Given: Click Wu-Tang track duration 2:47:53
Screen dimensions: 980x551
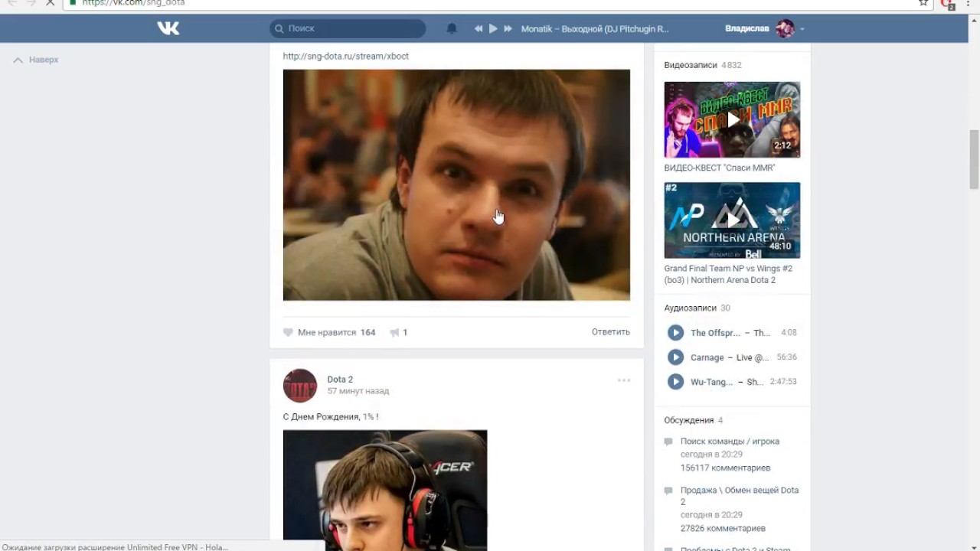Looking at the screenshot, I should point(783,381).
